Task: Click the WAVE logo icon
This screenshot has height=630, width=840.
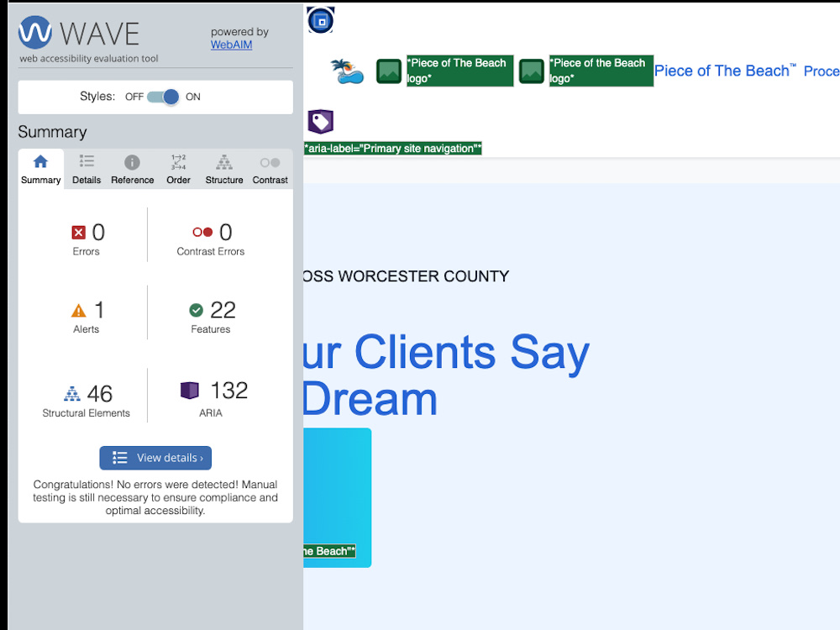Action: pyautogui.click(x=35, y=32)
